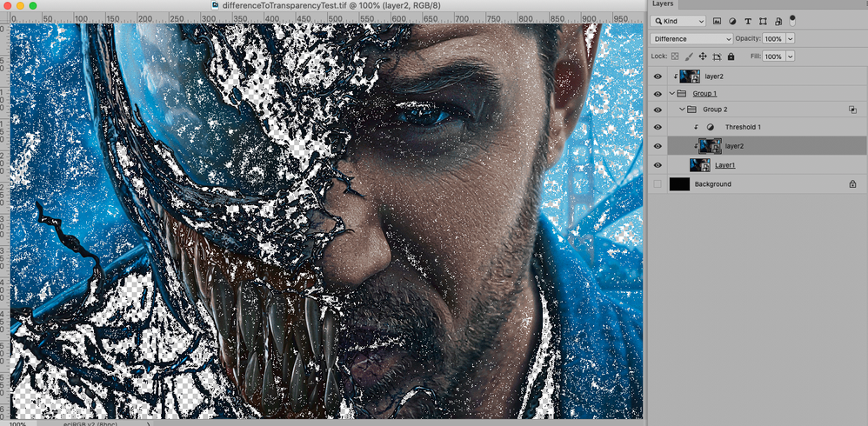Filter layers by adjustment layers
The height and width of the screenshot is (426, 868).
click(x=732, y=22)
